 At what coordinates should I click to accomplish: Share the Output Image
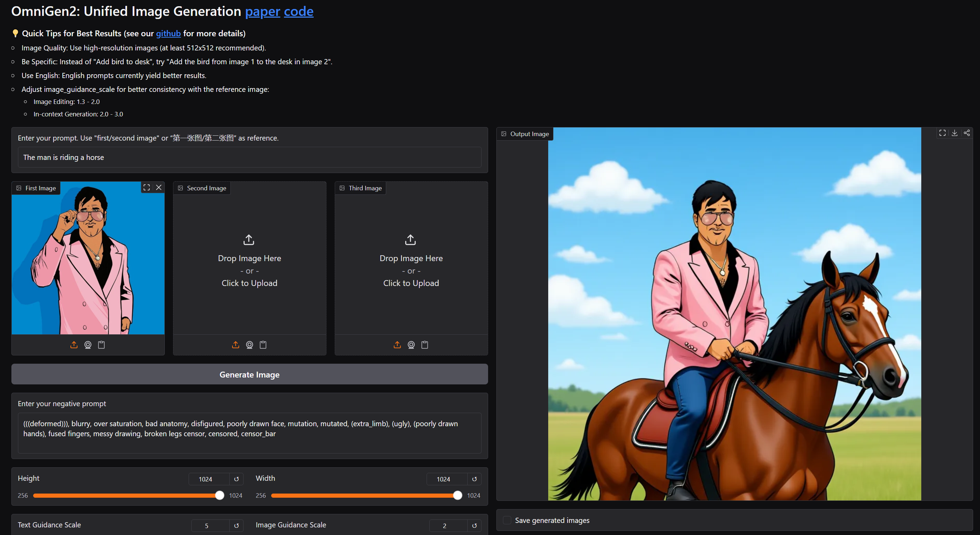967,133
